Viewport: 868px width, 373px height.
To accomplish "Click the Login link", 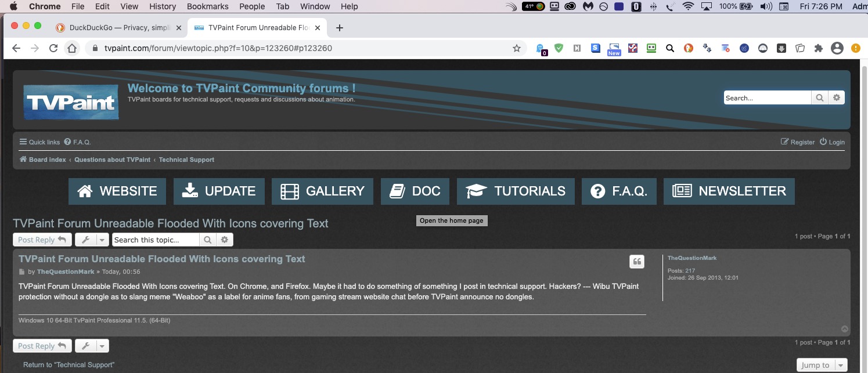I will (x=832, y=142).
